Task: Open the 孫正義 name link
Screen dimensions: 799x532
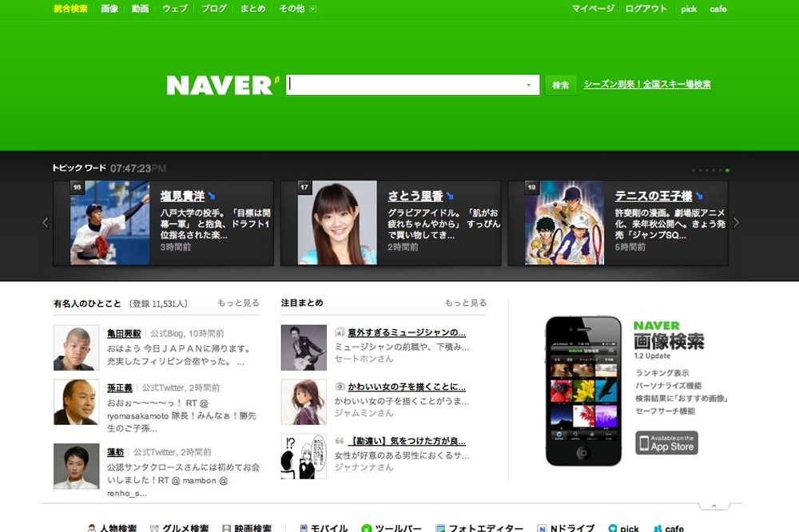Action: point(120,387)
